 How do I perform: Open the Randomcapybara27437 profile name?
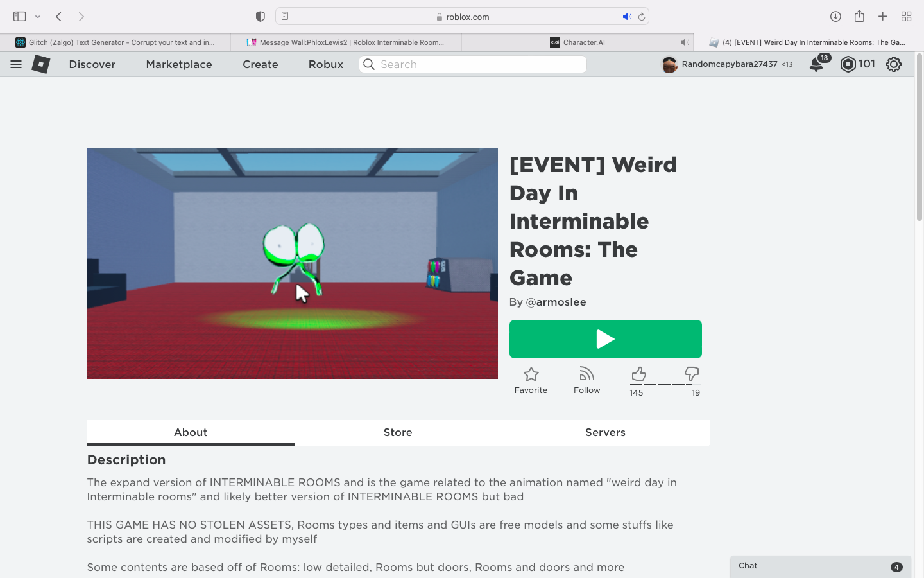[730, 64]
